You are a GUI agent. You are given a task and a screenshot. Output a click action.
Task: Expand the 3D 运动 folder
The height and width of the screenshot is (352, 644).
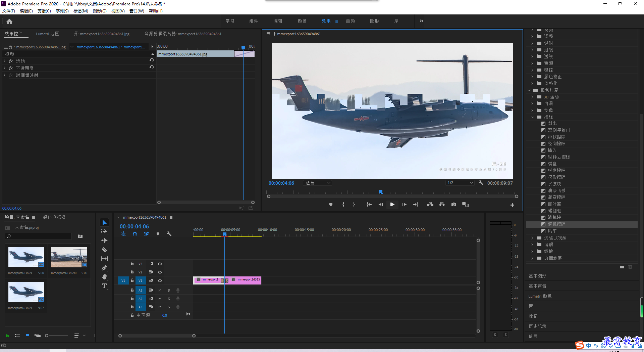(532, 97)
